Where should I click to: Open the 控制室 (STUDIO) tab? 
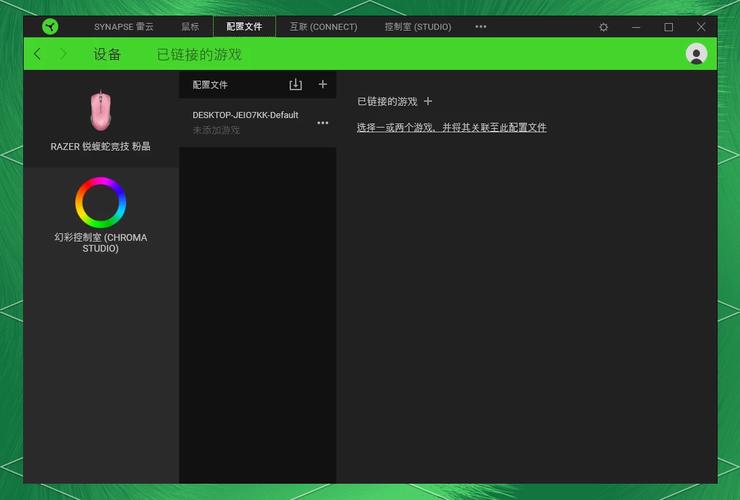[x=418, y=27]
